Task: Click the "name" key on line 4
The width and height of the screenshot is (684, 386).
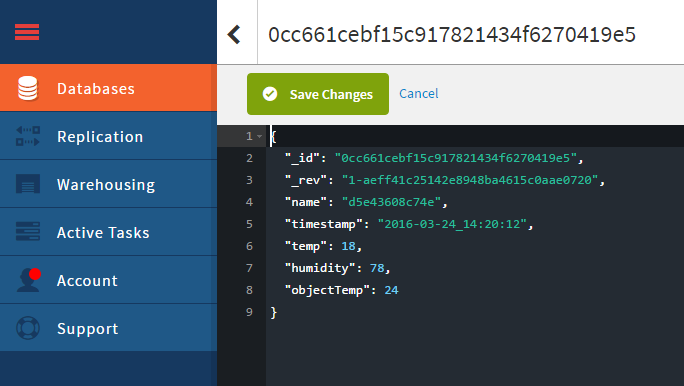Action: 306,202
